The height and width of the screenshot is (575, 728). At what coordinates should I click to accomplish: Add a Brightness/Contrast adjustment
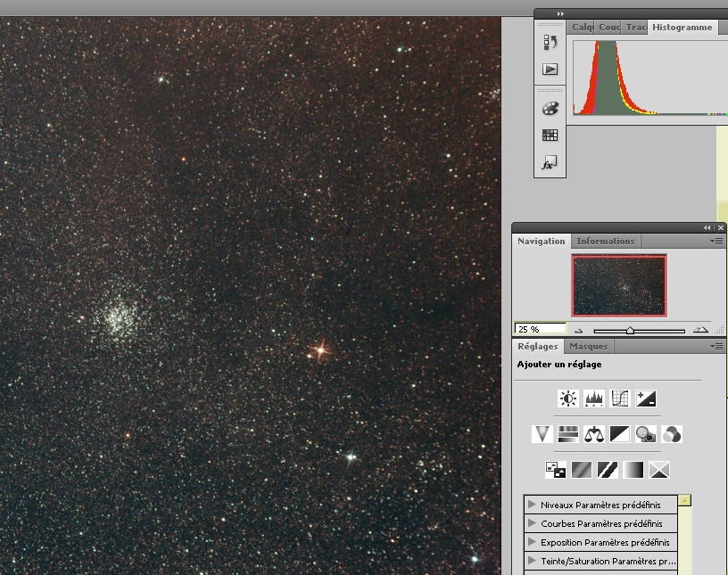click(568, 398)
